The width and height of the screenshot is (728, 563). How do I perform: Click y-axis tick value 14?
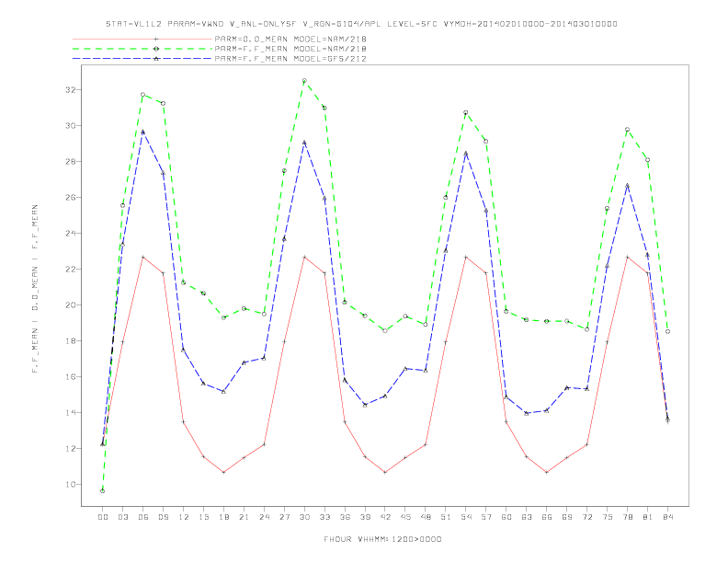pyautogui.click(x=70, y=412)
